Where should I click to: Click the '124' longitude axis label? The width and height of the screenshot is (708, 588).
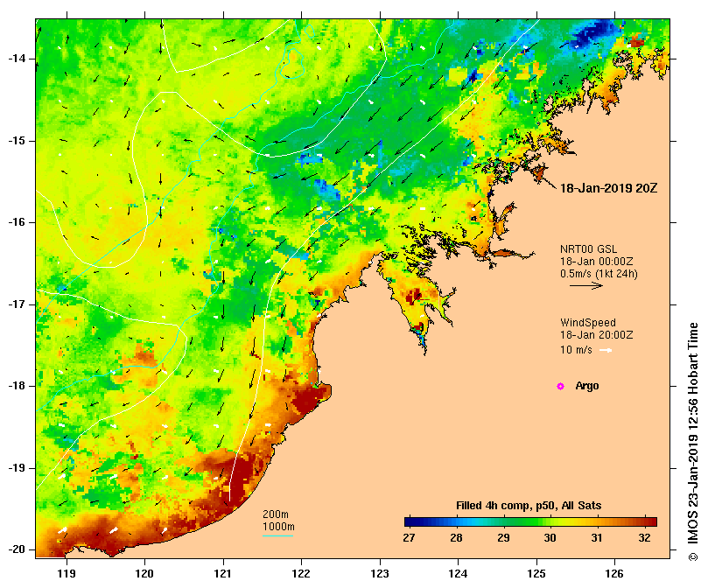coord(458,574)
